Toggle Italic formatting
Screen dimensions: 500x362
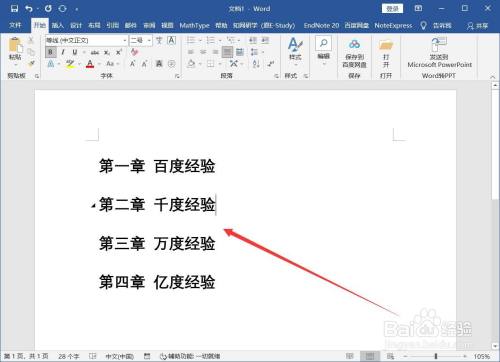(x=63, y=52)
